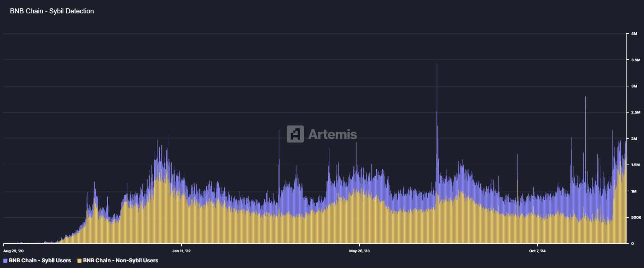644x268 pixels.
Task: Click the 'Aug 29, '20' x-axis label
Action: [13, 251]
